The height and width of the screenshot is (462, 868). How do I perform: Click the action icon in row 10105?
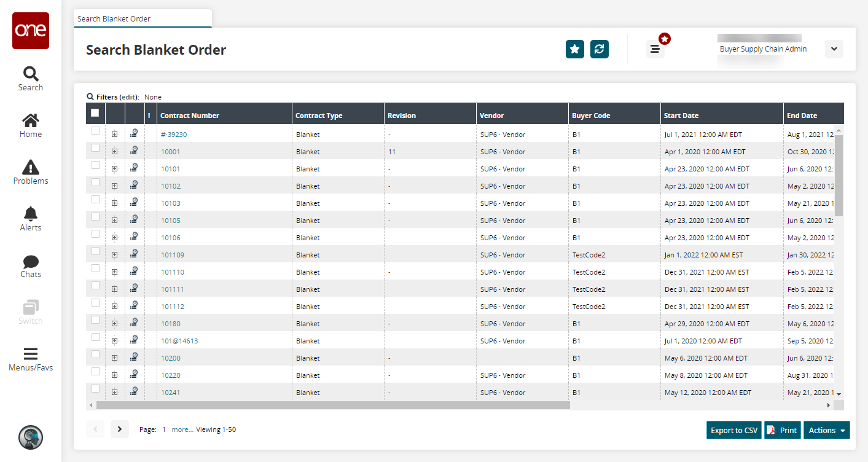134,220
